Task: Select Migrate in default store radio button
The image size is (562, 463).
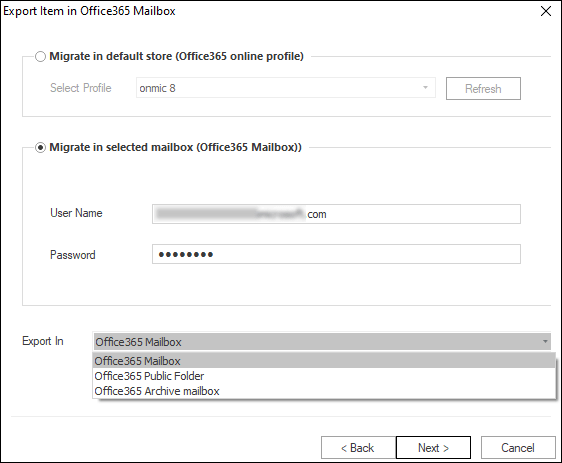Action: click(x=40, y=57)
